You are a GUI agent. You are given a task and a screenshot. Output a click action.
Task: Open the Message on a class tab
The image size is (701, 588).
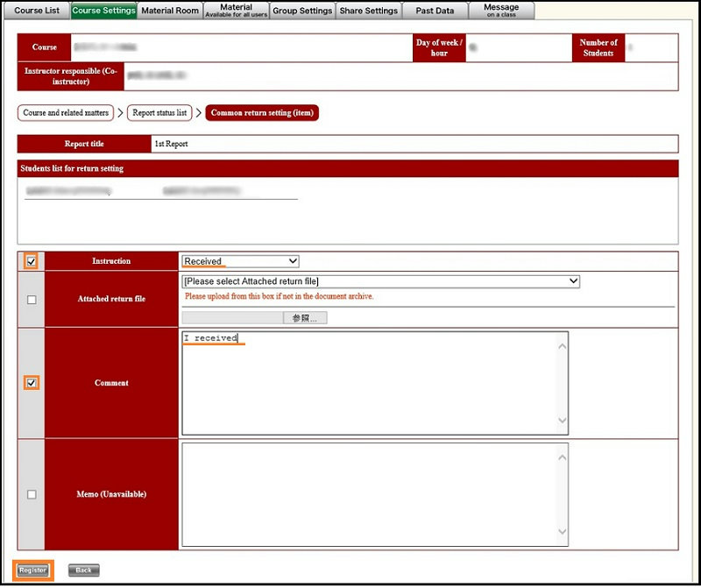tap(501, 11)
